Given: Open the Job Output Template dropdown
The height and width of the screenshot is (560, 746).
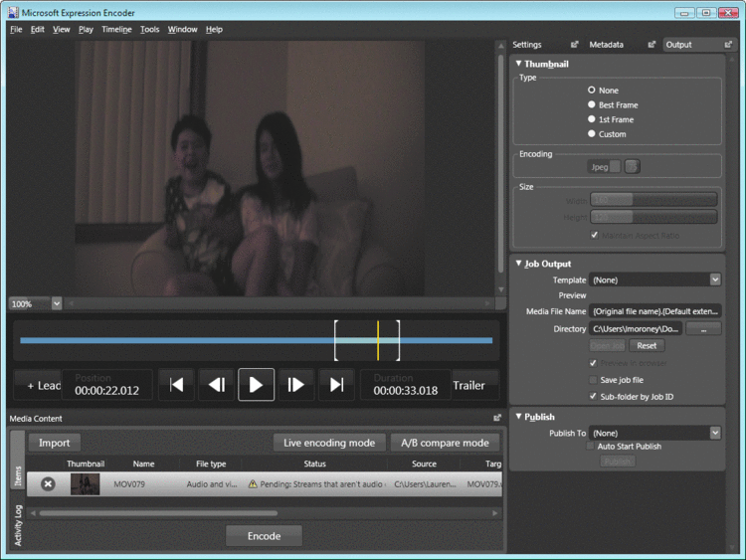Looking at the screenshot, I should click(714, 280).
